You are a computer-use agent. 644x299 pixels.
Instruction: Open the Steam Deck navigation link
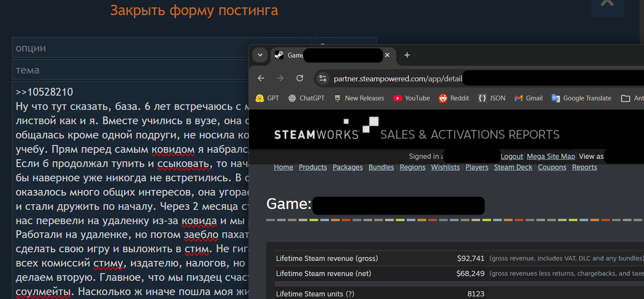[513, 167]
